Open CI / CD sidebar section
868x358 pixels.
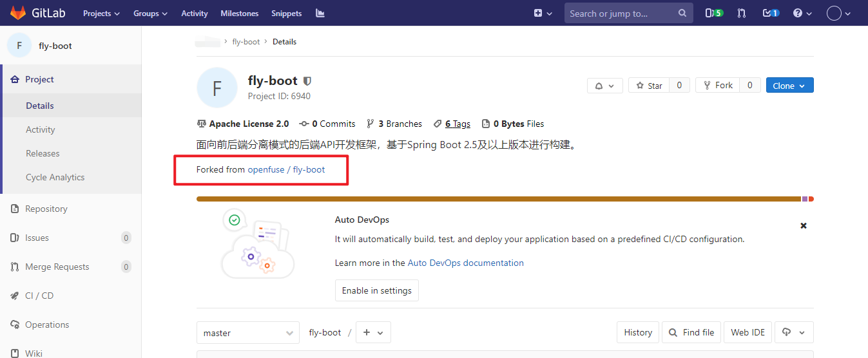pos(39,296)
